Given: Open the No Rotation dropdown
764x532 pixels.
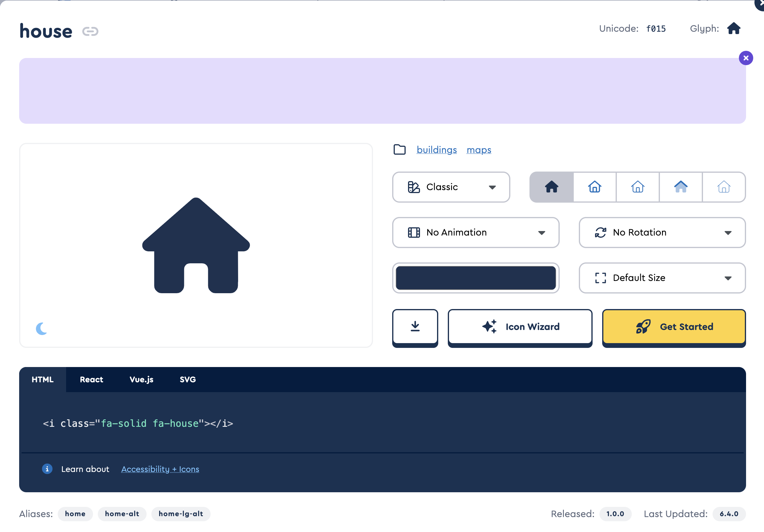Looking at the screenshot, I should tap(662, 232).
